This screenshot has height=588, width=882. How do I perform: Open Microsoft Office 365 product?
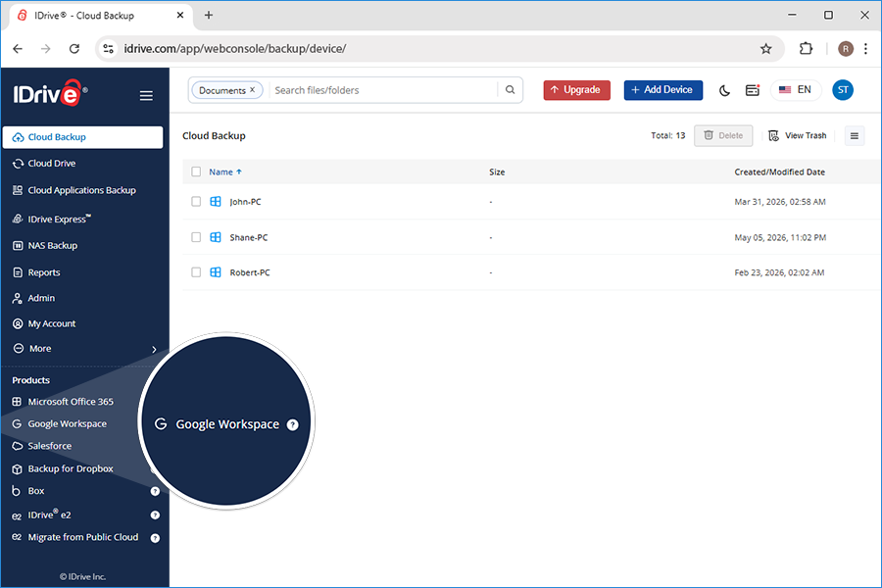(x=71, y=402)
